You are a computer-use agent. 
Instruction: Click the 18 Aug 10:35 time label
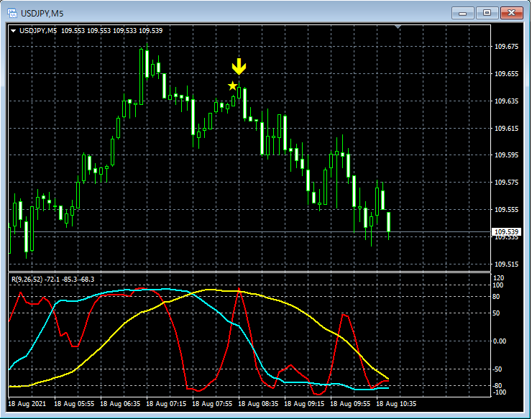coord(396,404)
